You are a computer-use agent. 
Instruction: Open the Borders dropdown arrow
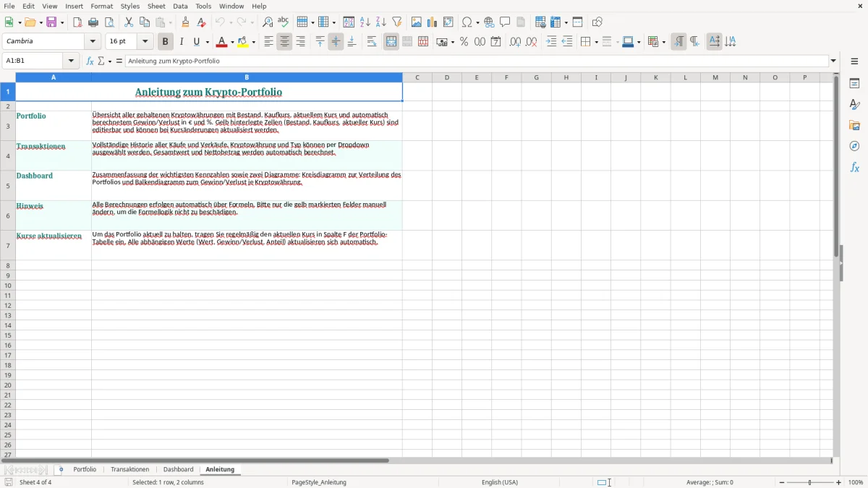(x=595, y=42)
